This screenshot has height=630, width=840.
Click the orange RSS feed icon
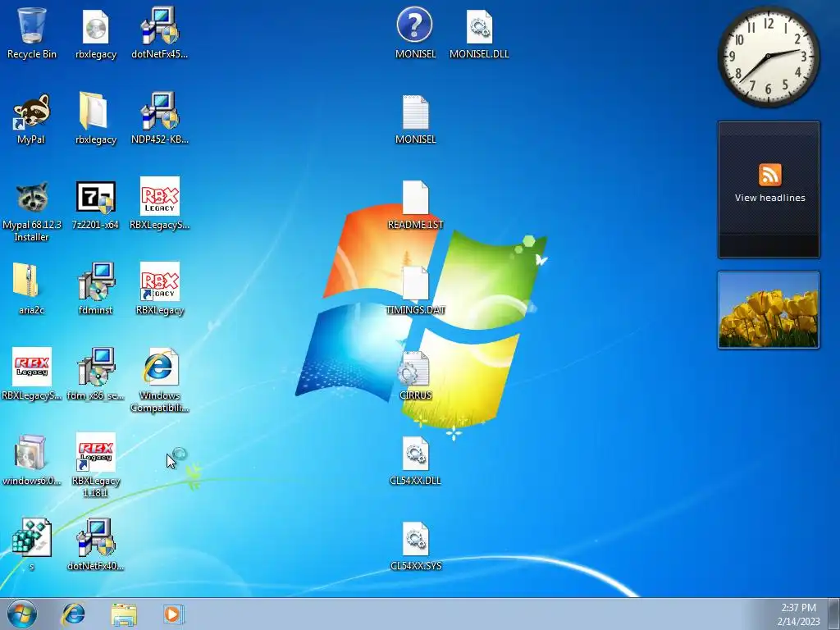point(769,175)
